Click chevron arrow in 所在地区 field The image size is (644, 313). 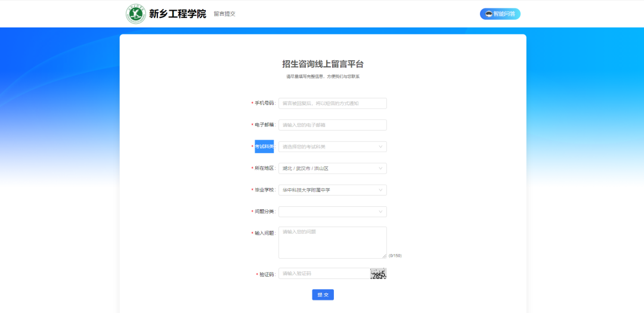pos(380,169)
